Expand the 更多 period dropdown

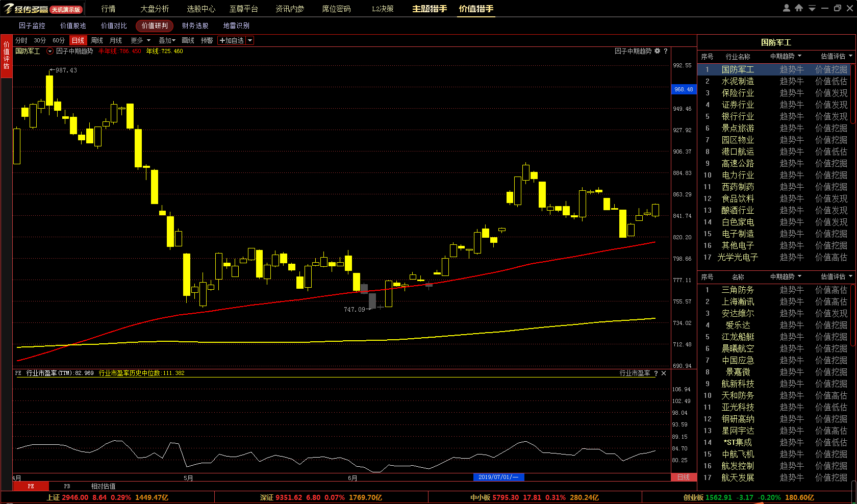(x=141, y=40)
